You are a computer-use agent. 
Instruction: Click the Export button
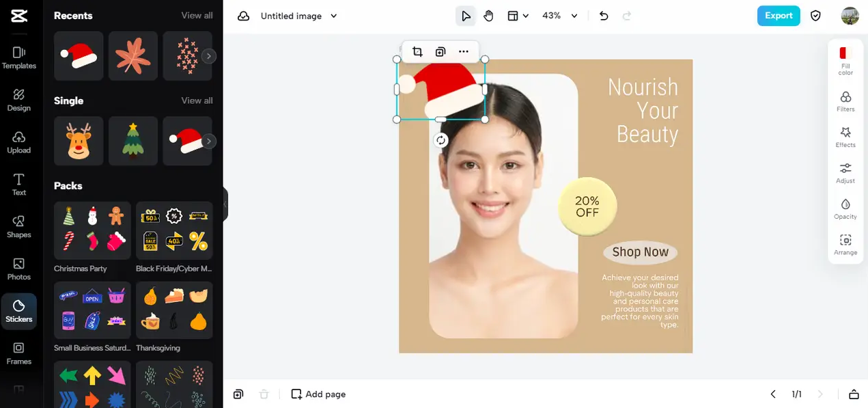point(779,16)
